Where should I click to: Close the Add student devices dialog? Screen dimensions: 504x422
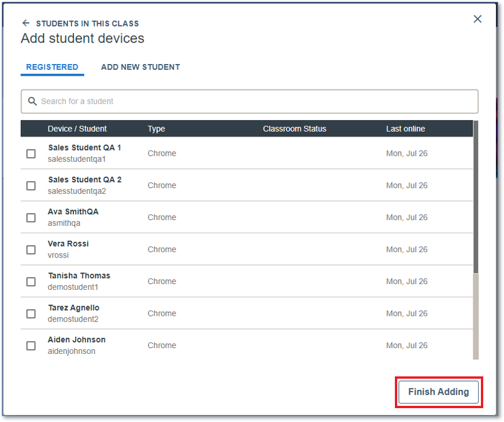click(x=477, y=19)
